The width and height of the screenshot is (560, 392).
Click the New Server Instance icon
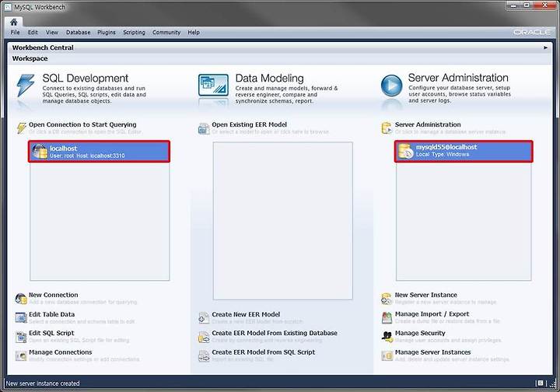pyautogui.click(x=387, y=299)
